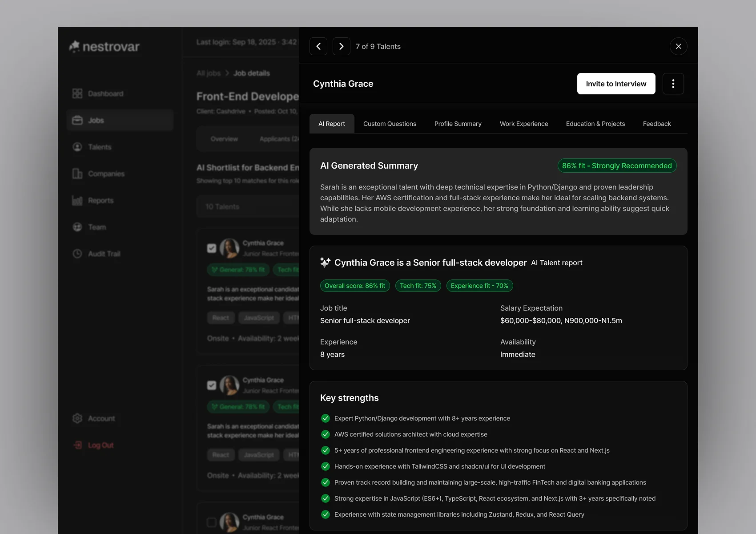The width and height of the screenshot is (756, 534).
Task: Click the AI Generated Summary heading
Action: point(369,166)
